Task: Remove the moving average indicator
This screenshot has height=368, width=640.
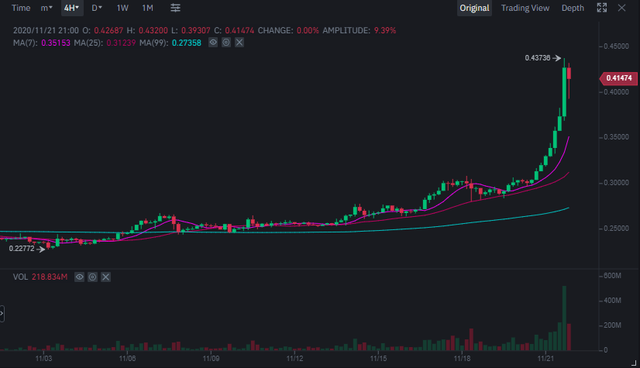Action: (239, 42)
